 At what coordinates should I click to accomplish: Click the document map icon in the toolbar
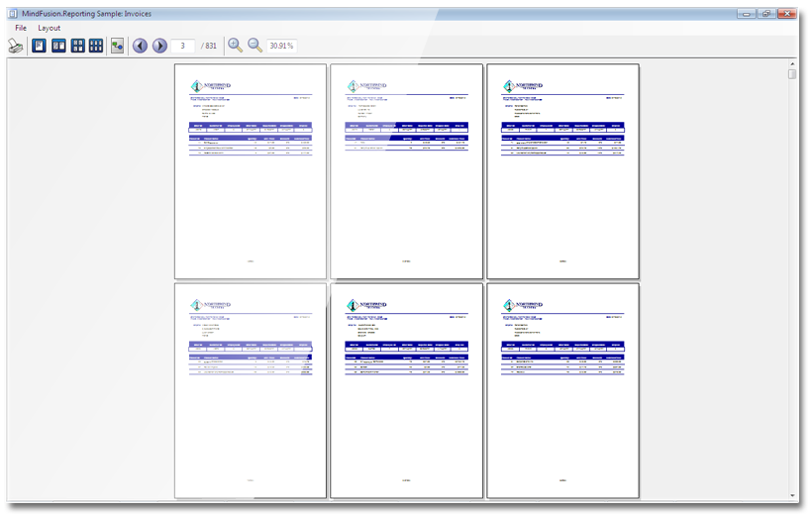point(118,46)
